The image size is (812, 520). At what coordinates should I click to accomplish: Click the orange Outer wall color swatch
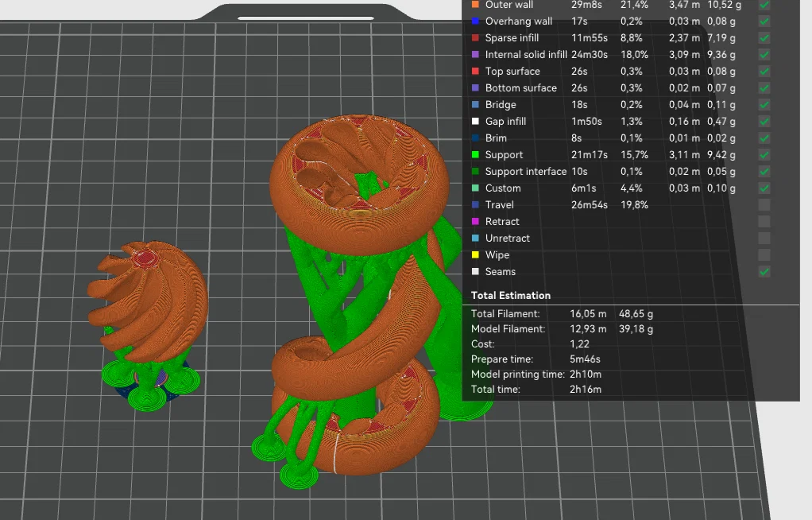475,5
